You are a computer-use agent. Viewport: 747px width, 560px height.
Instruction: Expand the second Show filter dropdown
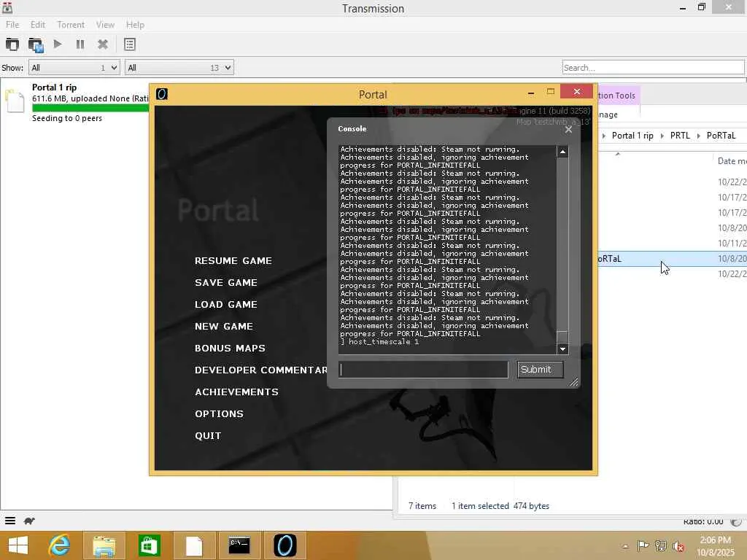click(x=179, y=68)
